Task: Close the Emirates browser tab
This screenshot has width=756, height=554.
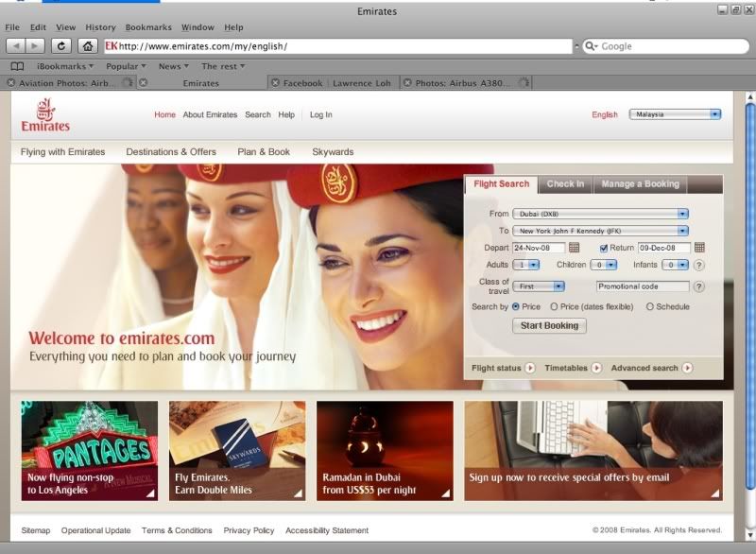Action: (144, 83)
